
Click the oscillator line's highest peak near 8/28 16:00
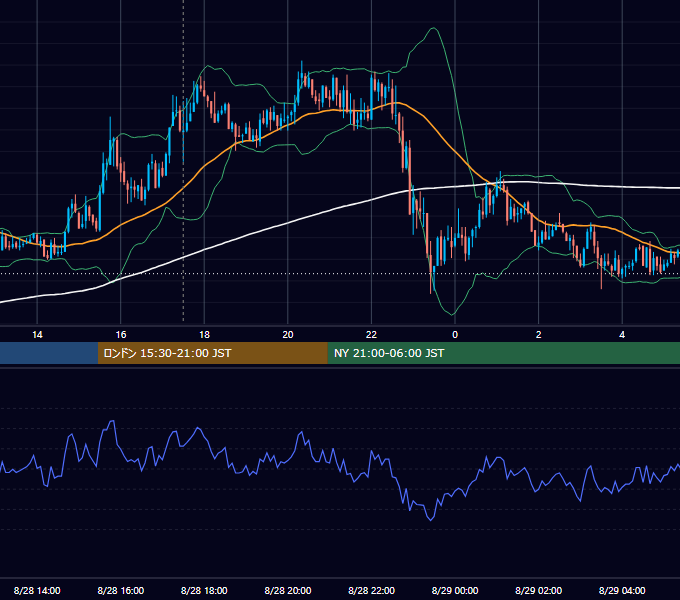[x=112, y=421]
